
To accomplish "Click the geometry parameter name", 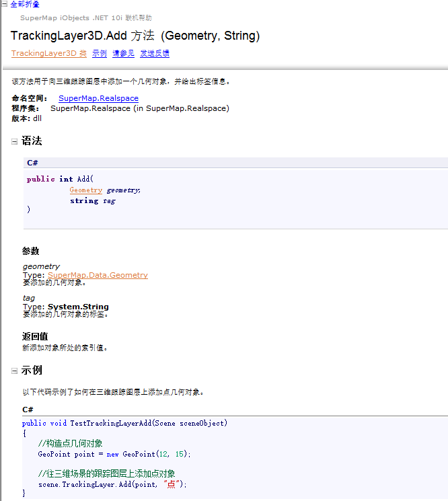I will pos(41,266).
